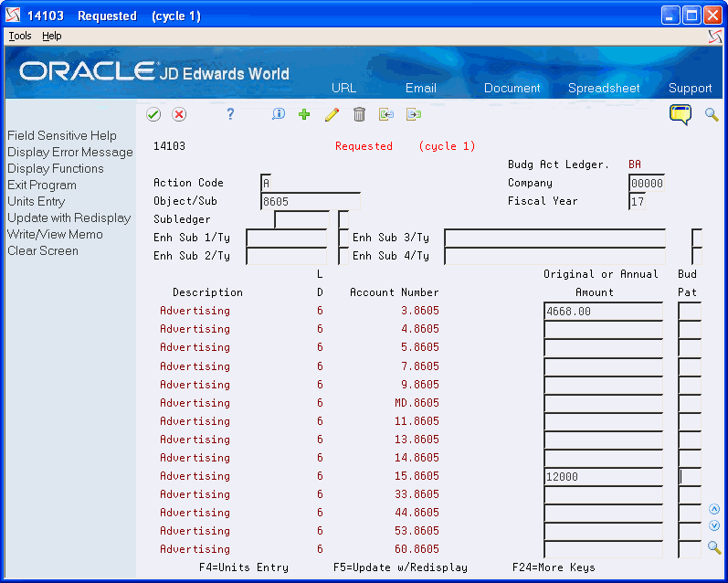Image resolution: width=728 pixels, height=583 pixels.
Task: Choose Clear Screen in sidebar
Action: tap(43, 251)
